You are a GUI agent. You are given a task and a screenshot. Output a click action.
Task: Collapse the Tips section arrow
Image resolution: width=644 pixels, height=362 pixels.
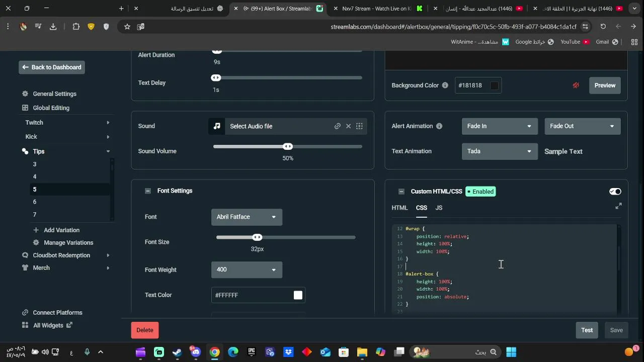click(108, 151)
